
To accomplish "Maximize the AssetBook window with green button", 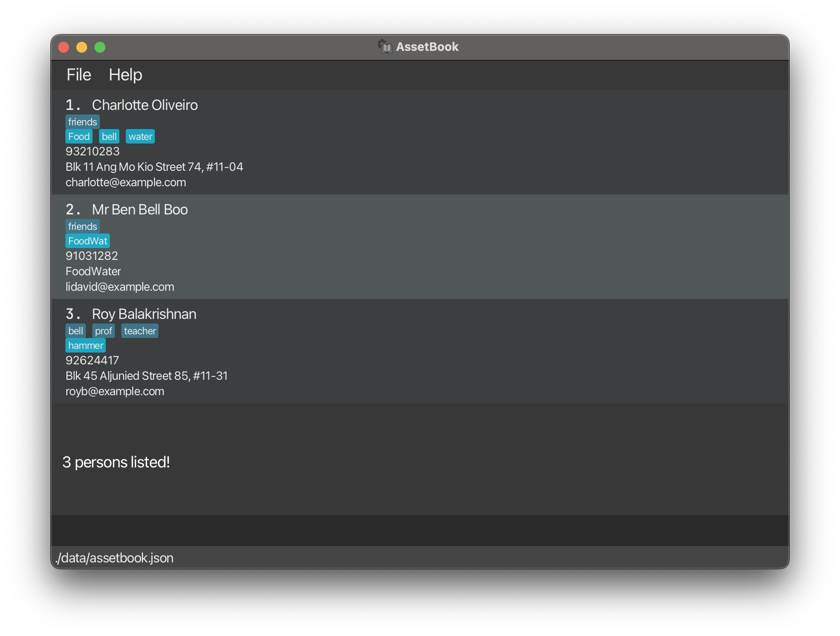I will click(x=100, y=47).
